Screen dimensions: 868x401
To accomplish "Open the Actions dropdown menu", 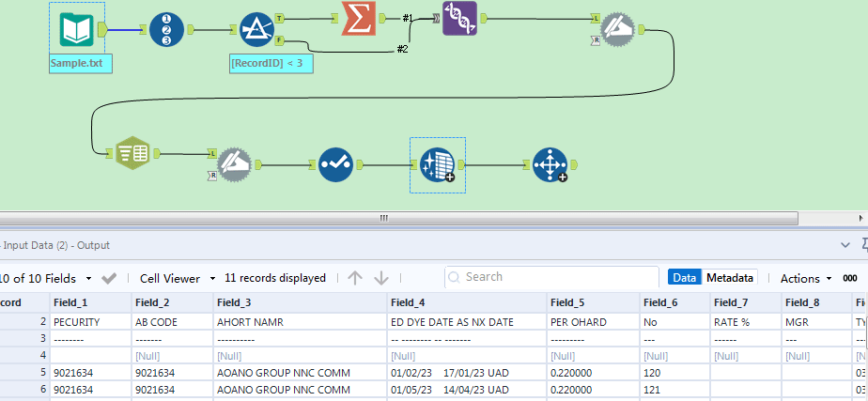I will click(x=805, y=278).
